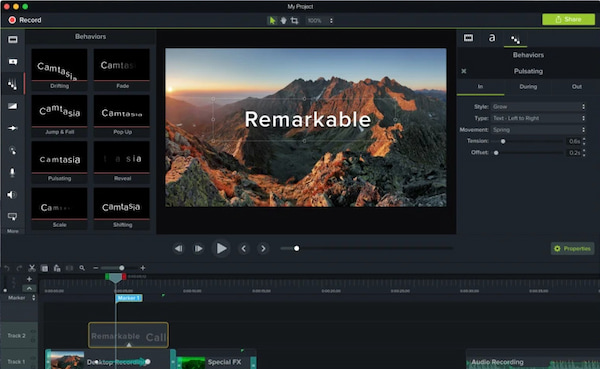Open the Type dropdown Text - Left to Right
600x369 pixels.
pyautogui.click(x=538, y=118)
